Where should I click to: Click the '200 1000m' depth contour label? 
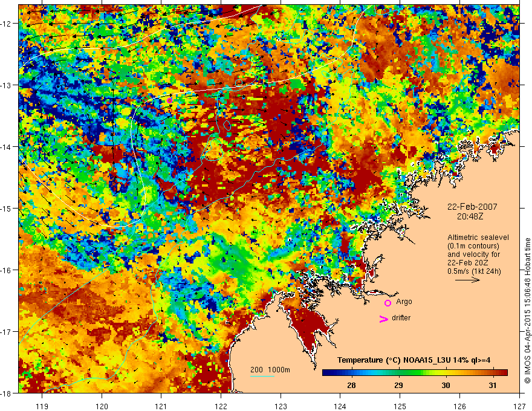(x=270, y=370)
